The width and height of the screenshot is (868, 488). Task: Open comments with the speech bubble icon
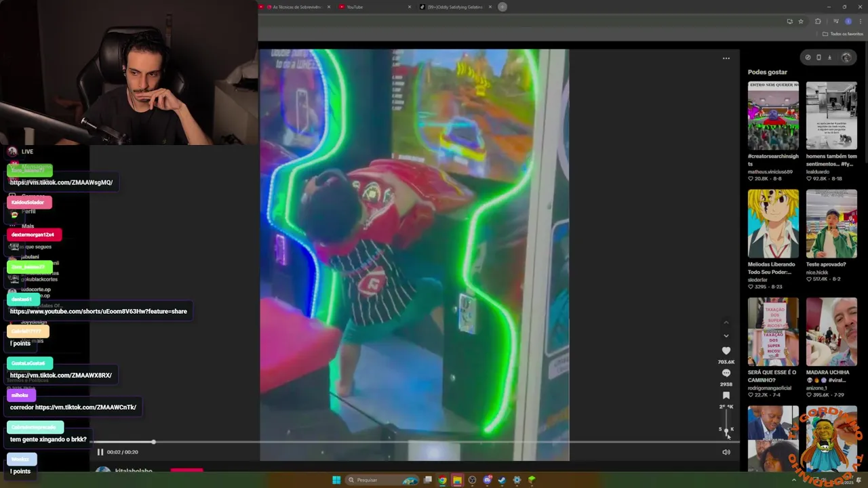(726, 373)
